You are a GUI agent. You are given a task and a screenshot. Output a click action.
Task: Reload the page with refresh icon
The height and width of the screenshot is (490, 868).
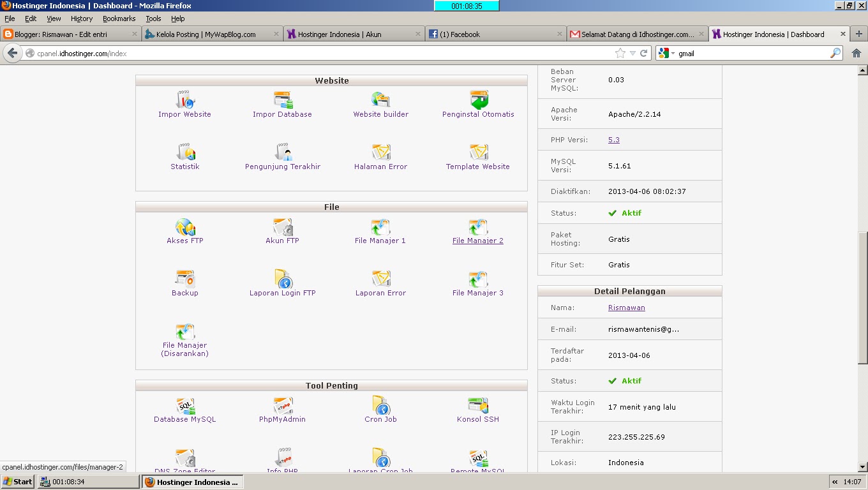(x=644, y=54)
